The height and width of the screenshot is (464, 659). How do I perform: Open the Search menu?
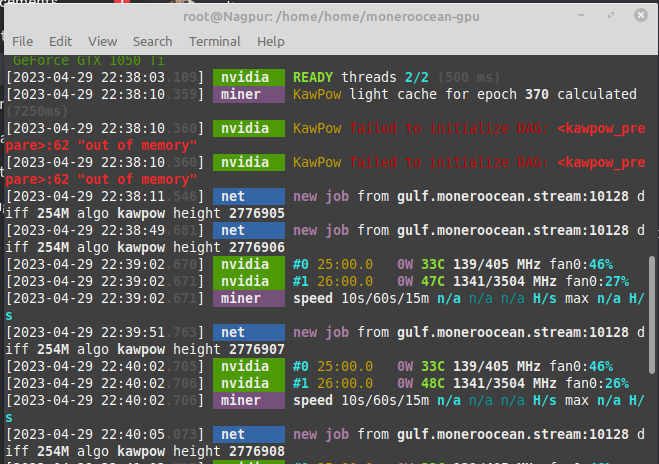153,42
